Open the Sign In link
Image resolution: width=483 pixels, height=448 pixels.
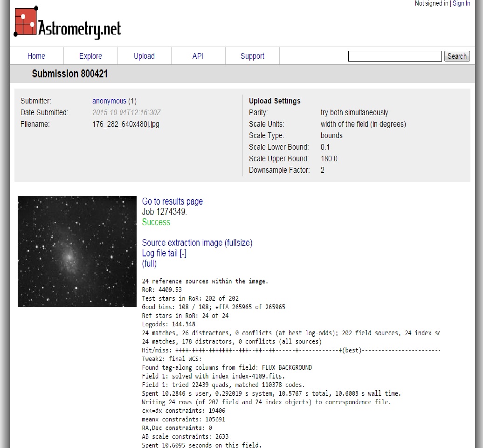461,4
